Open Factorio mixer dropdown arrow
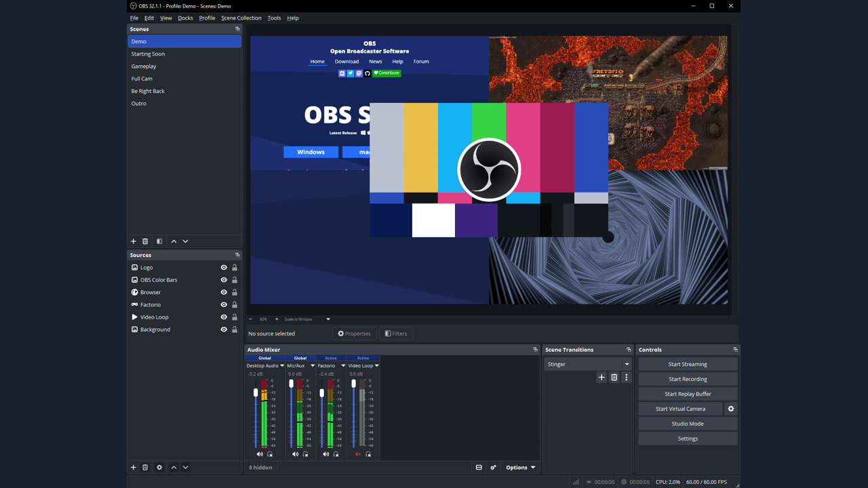Image resolution: width=868 pixels, height=488 pixels. point(343,366)
